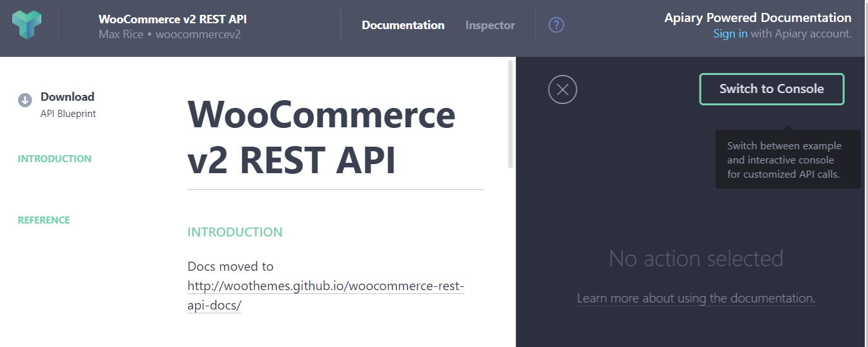Click the WooCommerce v2 REST API page heading
This screenshot has height=347, width=868.
pyautogui.click(x=322, y=138)
